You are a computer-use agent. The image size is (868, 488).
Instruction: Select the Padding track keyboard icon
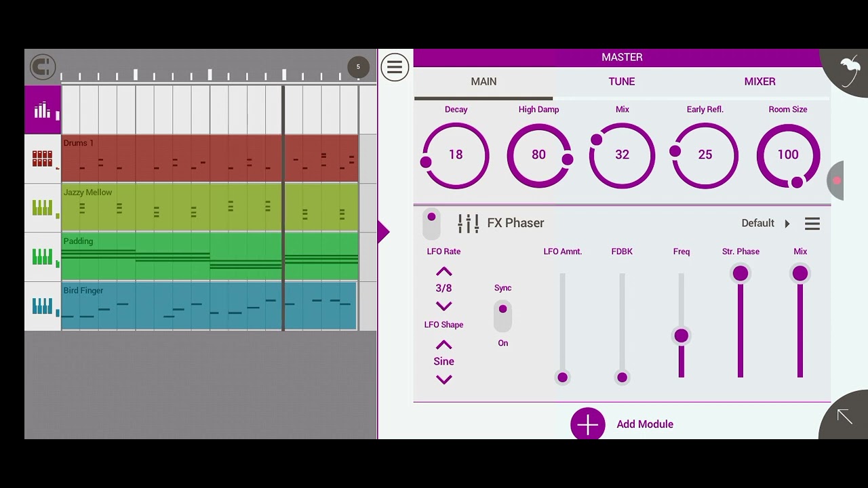42,257
